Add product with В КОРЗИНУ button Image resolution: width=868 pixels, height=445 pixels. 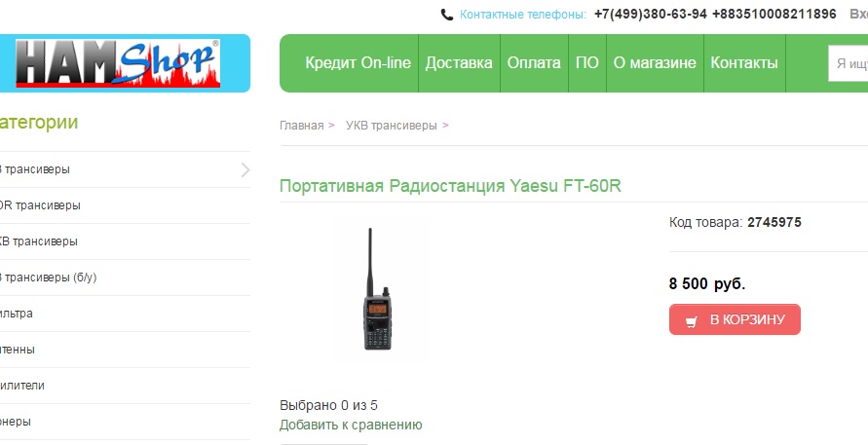[735, 319]
